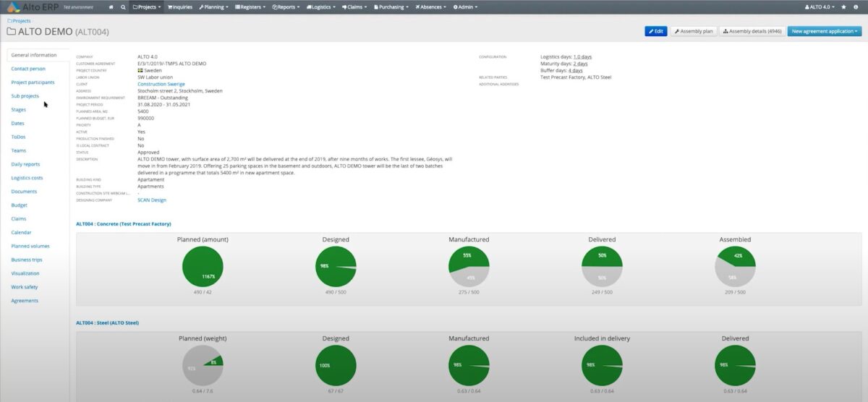Viewport: 868px width, 402px height.
Task: Expand the Absences dropdown menu
Action: pyautogui.click(x=431, y=7)
